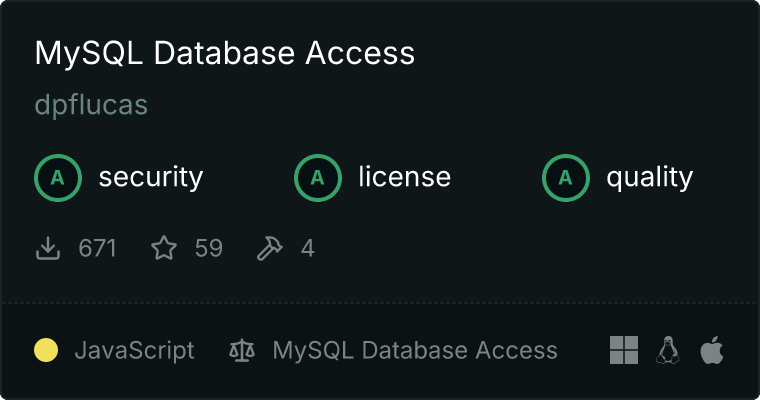Click the star rating icon
760x400 pixels.
(163, 248)
